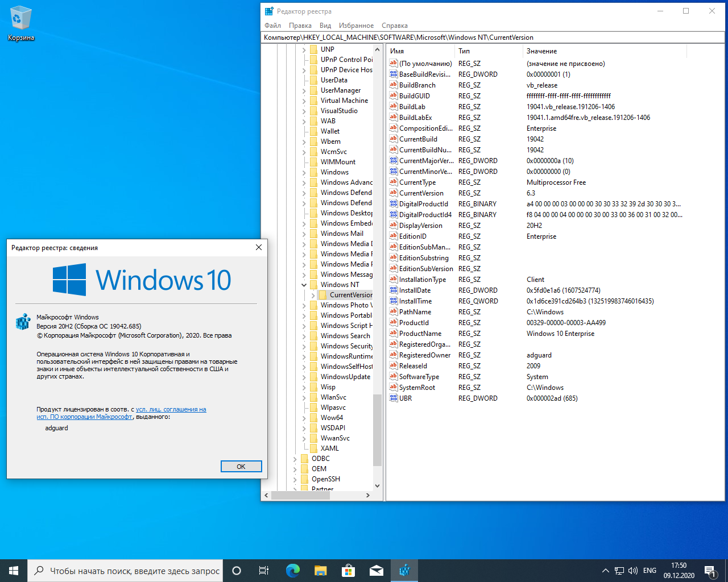Click the Registry Editor taskbar icon

404,571
